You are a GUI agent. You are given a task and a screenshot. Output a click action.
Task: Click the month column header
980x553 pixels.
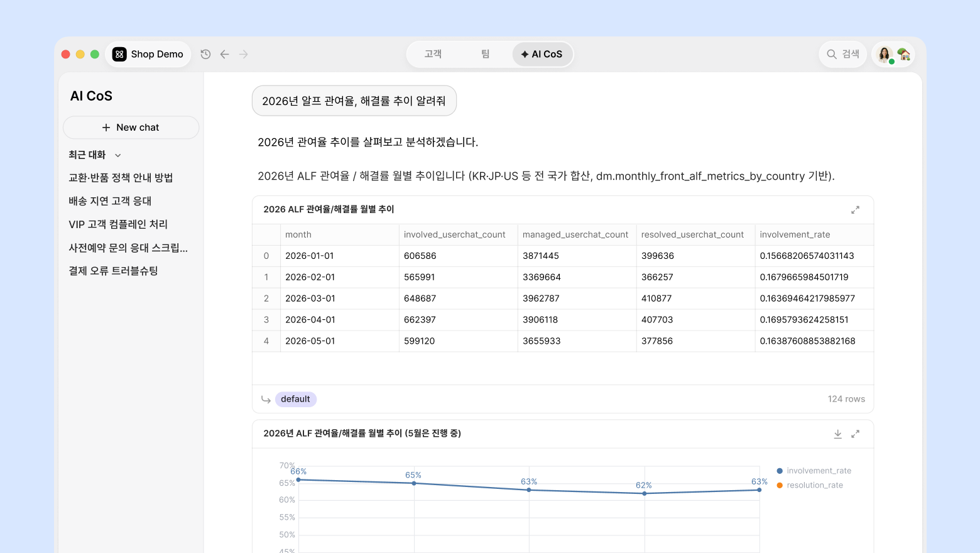click(x=340, y=234)
